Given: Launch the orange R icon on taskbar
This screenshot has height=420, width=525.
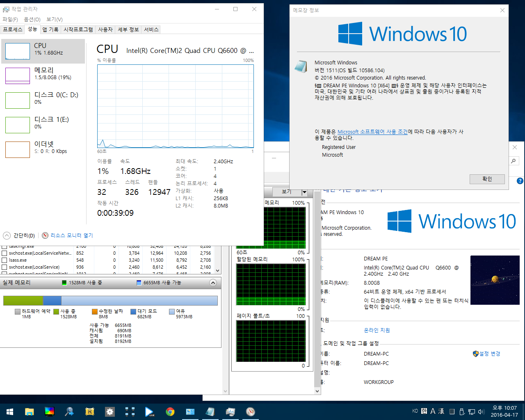Looking at the screenshot, I should (x=89, y=411).
